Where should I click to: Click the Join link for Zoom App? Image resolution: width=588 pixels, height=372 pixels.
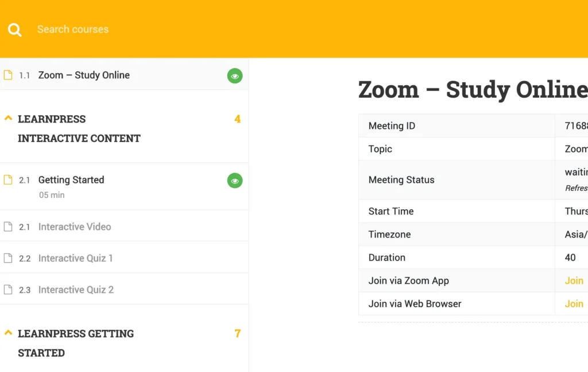(x=574, y=281)
